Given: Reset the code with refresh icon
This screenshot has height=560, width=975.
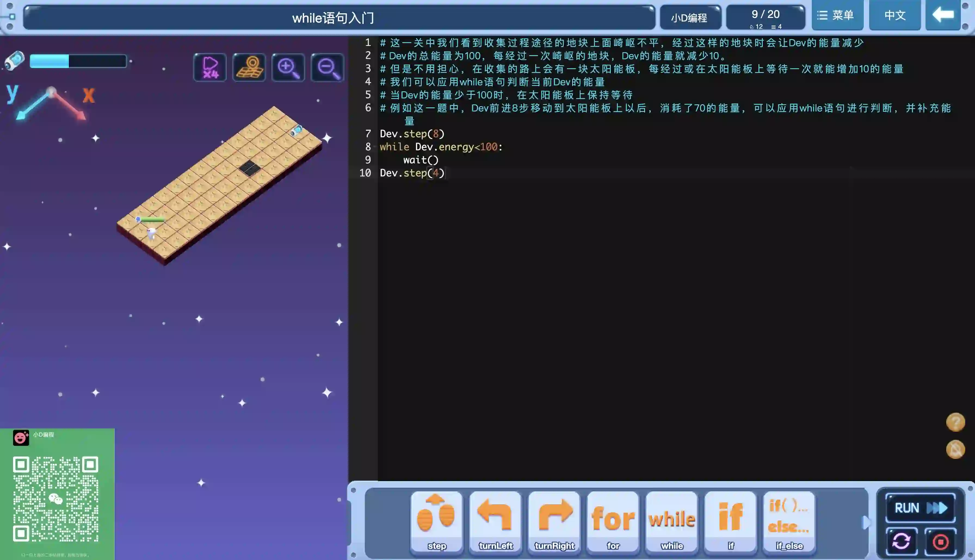Looking at the screenshot, I should pos(901,542).
